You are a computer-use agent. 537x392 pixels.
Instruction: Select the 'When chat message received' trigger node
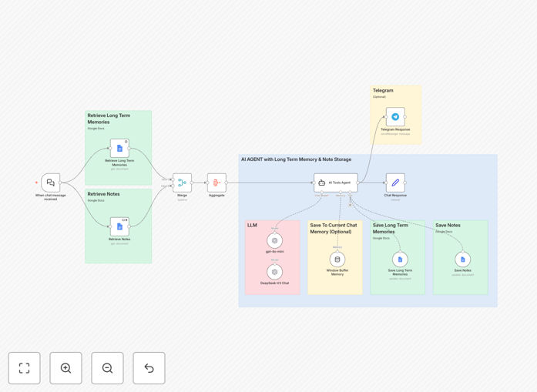51,183
